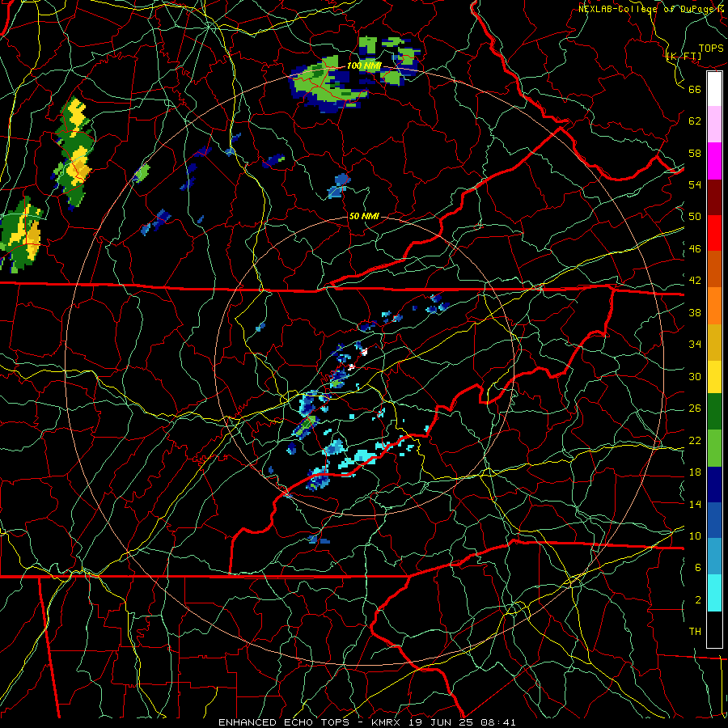This screenshot has width=728, height=728.
Task: Click the legend value 42
Action: [x=695, y=281]
